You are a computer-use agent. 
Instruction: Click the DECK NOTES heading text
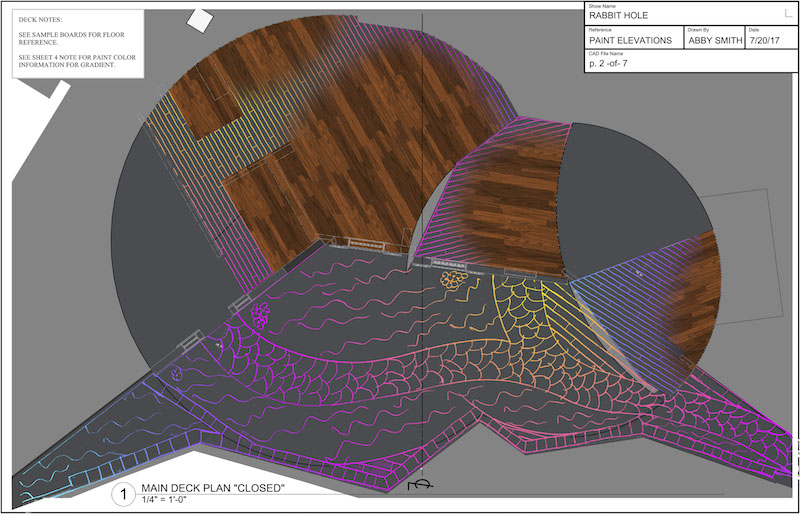[x=40, y=19]
